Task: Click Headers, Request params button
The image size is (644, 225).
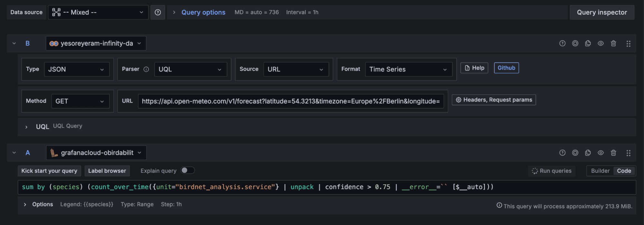Action: (x=494, y=100)
